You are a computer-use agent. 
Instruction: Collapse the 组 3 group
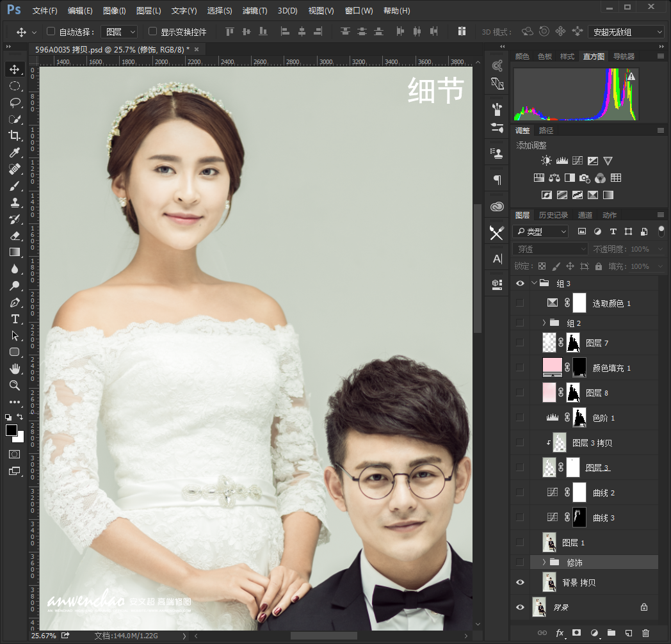(x=534, y=283)
